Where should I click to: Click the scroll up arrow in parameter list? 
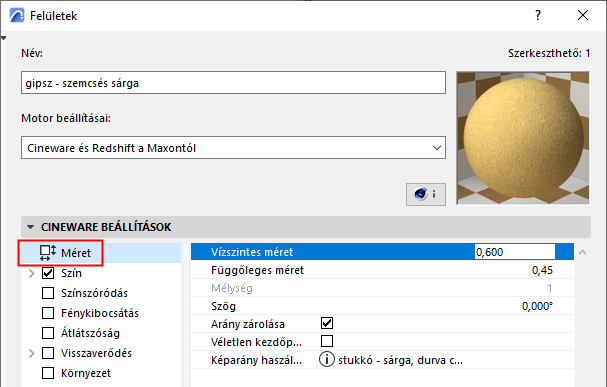click(x=582, y=252)
